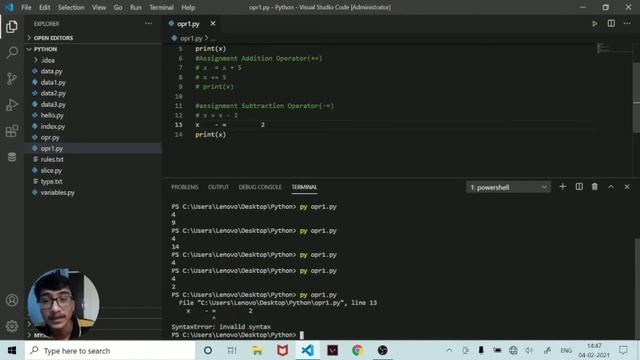640x360 pixels.
Task: Close the terminal panel
Action: tap(627, 187)
